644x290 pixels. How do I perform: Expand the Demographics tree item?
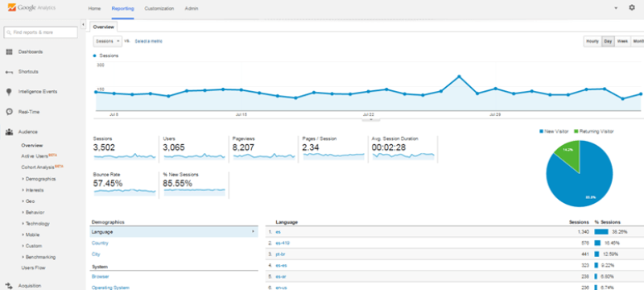[39, 179]
